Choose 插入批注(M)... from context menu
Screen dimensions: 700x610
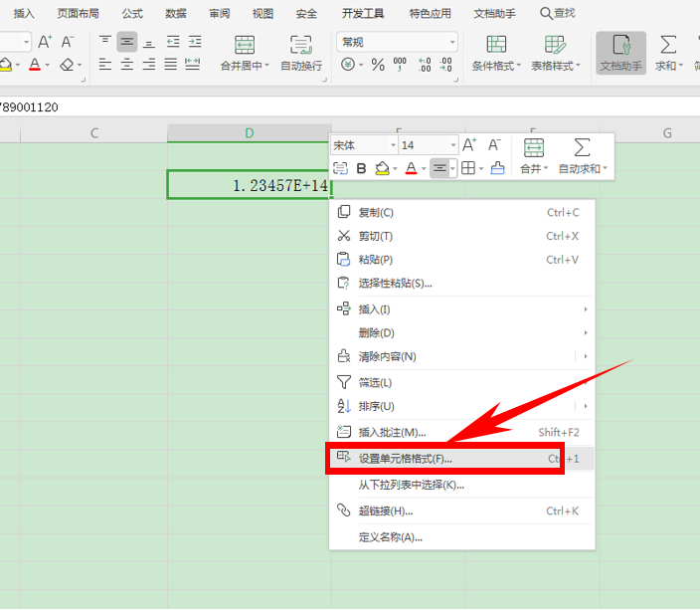click(x=461, y=432)
